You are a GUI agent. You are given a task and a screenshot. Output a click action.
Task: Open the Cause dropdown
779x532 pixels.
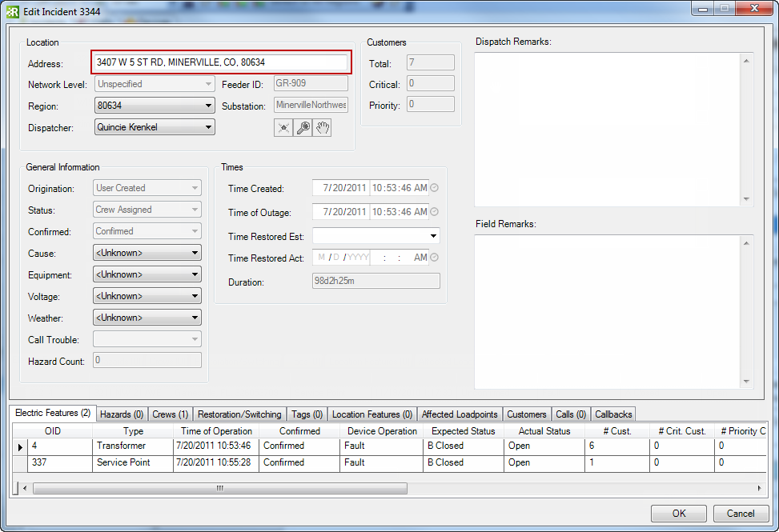(x=195, y=254)
